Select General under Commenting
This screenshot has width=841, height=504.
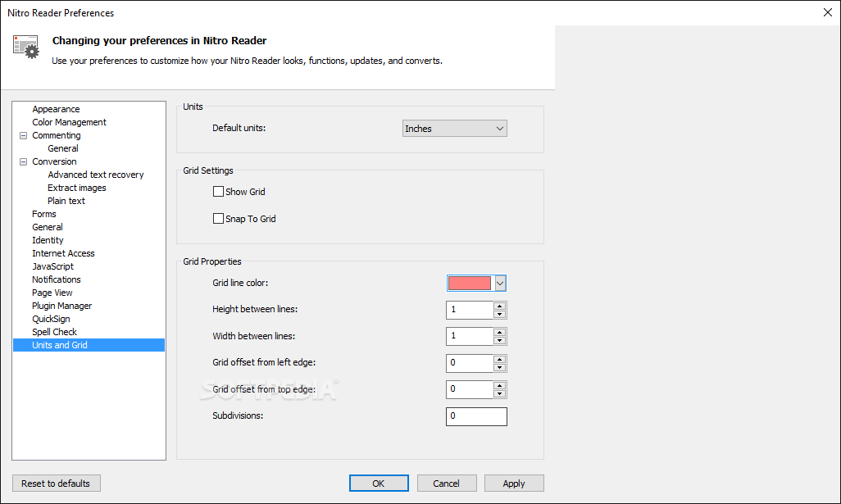tap(63, 148)
